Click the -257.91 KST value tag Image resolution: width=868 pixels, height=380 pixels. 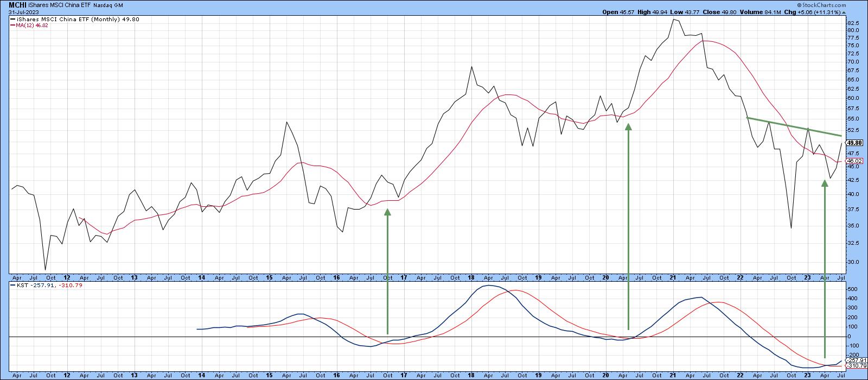pos(856,360)
